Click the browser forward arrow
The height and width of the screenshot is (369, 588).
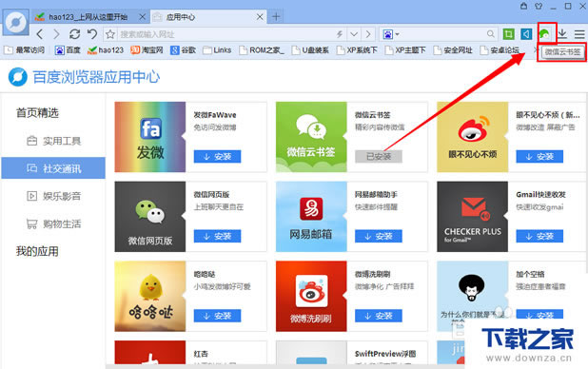56,34
